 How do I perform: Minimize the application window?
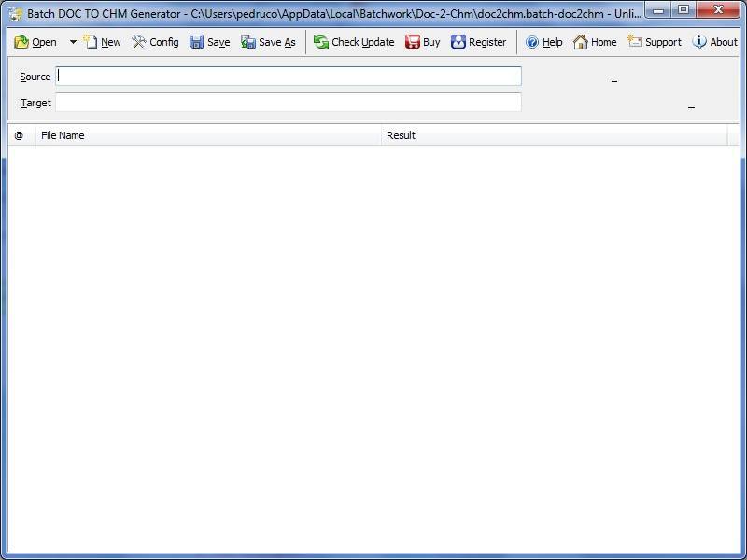click(x=659, y=10)
